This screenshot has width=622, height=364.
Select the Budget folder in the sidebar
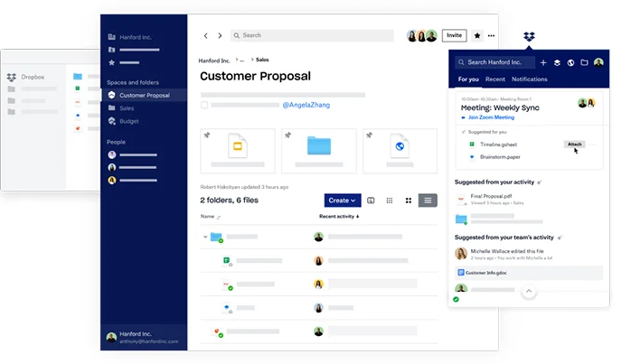point(129,121)
